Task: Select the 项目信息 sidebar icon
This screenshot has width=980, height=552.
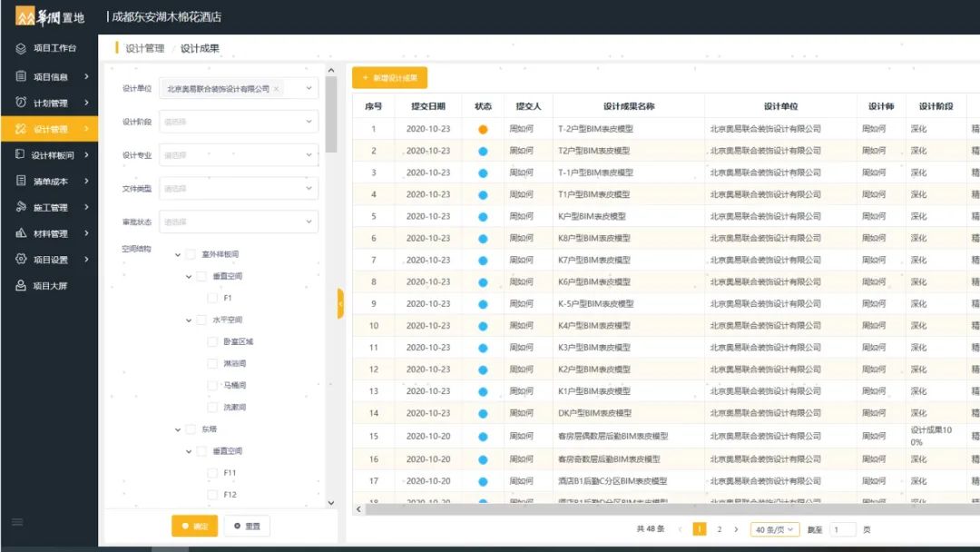Action: (x=20, y=77)
